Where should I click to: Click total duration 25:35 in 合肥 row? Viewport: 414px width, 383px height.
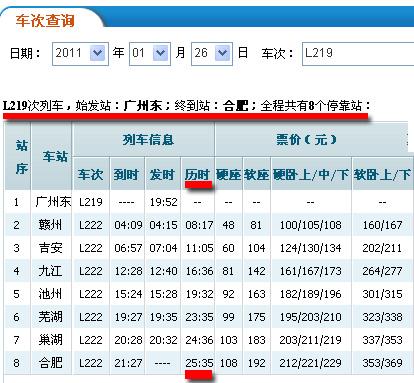[x=199, y=363]
